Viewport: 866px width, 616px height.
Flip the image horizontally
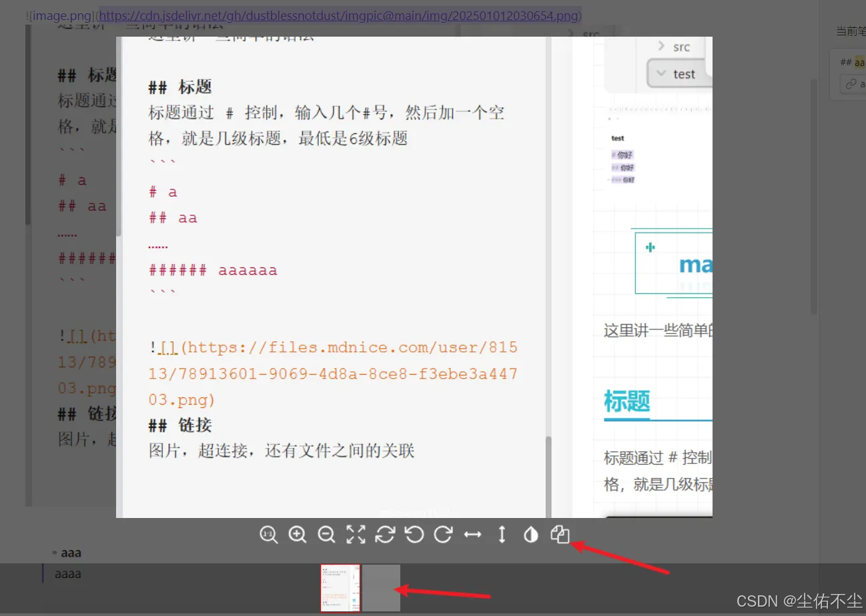pos(473,535)
